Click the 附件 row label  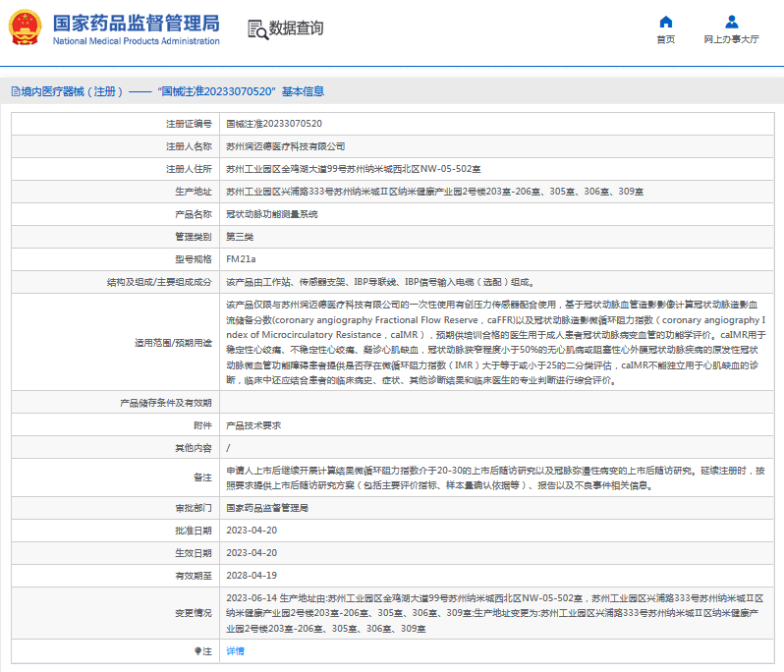202,425
